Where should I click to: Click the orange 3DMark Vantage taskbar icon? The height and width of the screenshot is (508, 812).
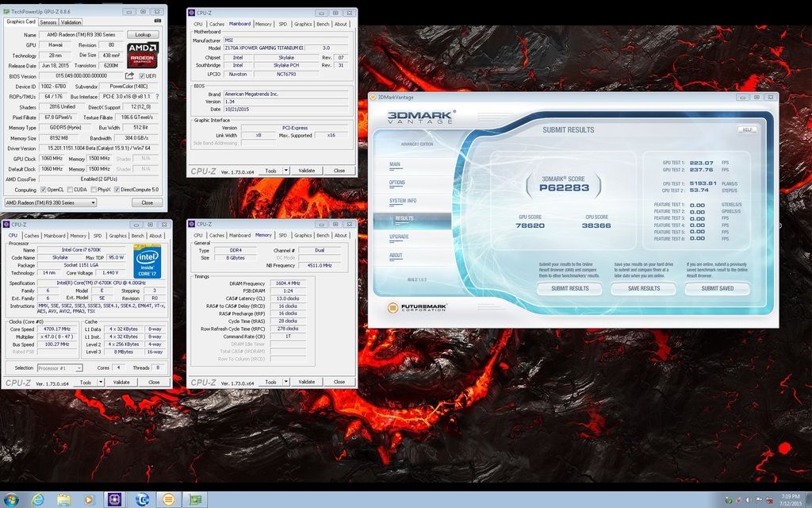pyautogui.click(x=168, y=500)
